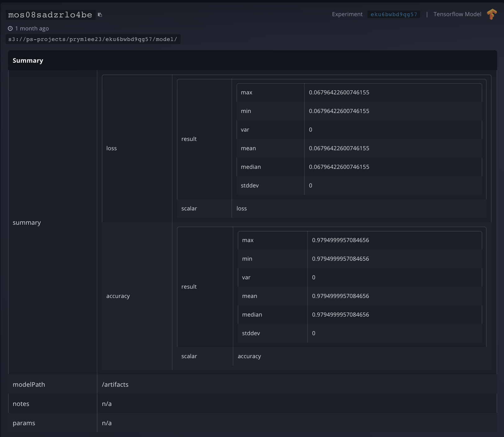Select the loss median value 0.06796422600746155
The image size is (504, 437).
(x=339, y=167)
